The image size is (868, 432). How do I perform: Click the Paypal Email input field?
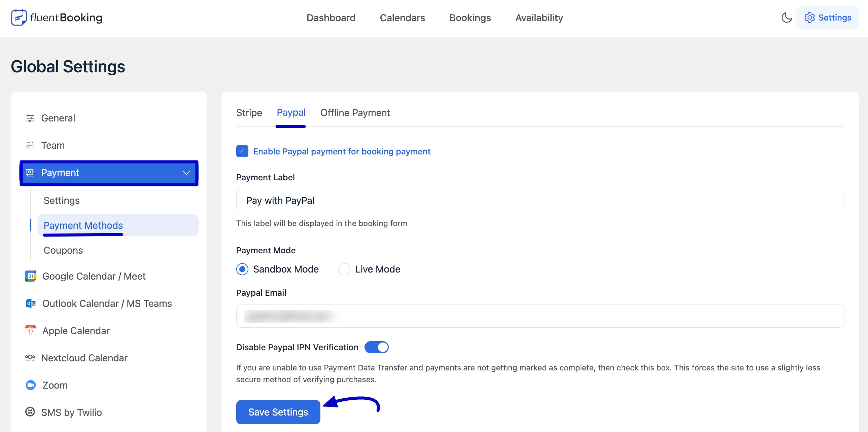pos(540,316)
